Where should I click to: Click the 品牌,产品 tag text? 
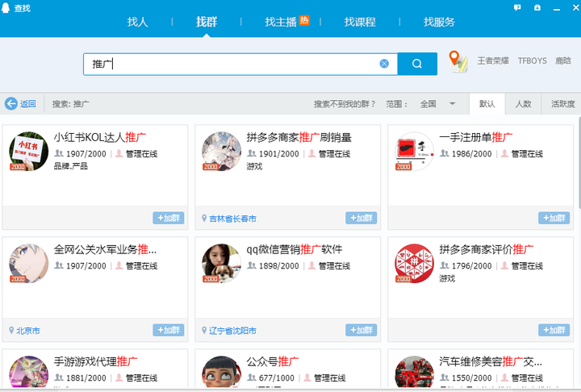point(70,166)
